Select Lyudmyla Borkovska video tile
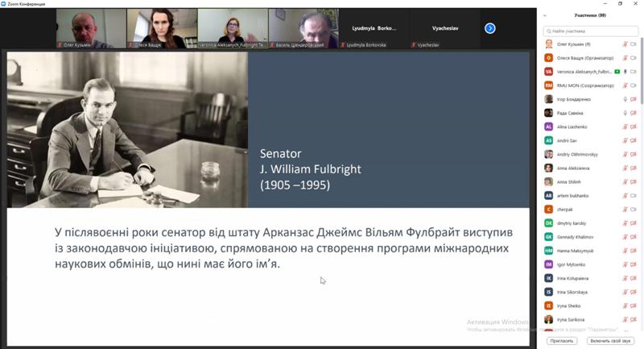This screenshot has height=349, width=644. tap(374, 28)
